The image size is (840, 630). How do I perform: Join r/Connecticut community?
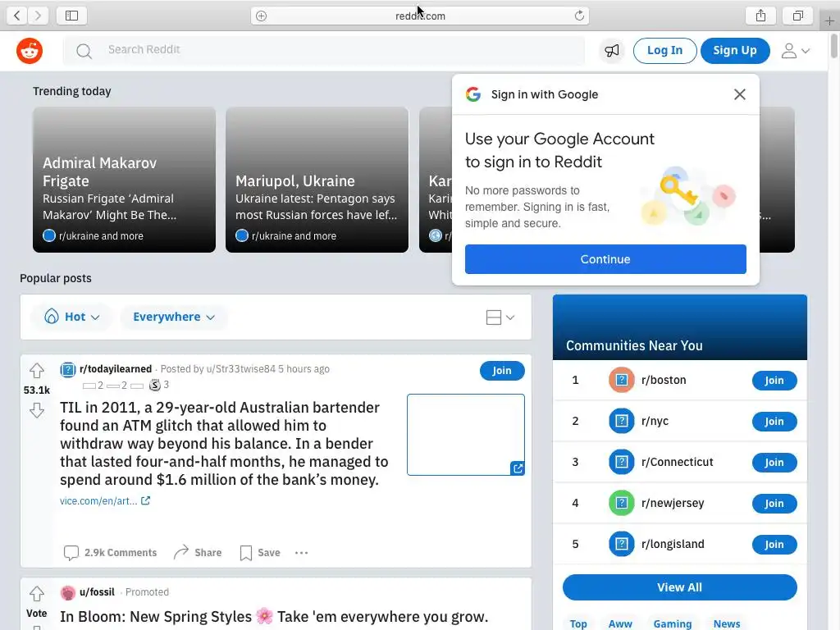[x=774, y=463]
